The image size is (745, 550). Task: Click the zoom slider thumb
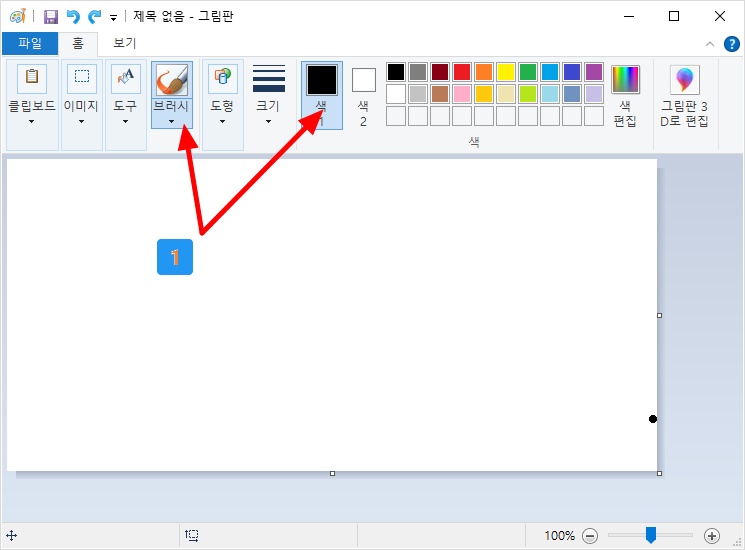[651, 535]
